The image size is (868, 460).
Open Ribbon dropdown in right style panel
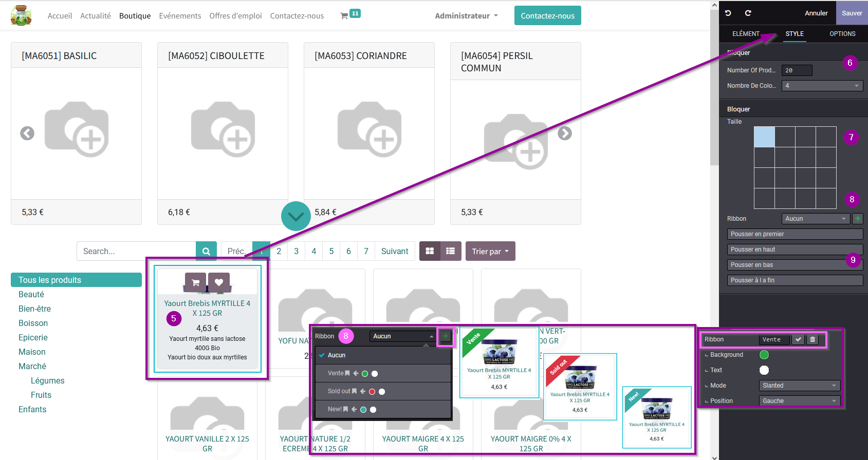click(x=816, y=219)
